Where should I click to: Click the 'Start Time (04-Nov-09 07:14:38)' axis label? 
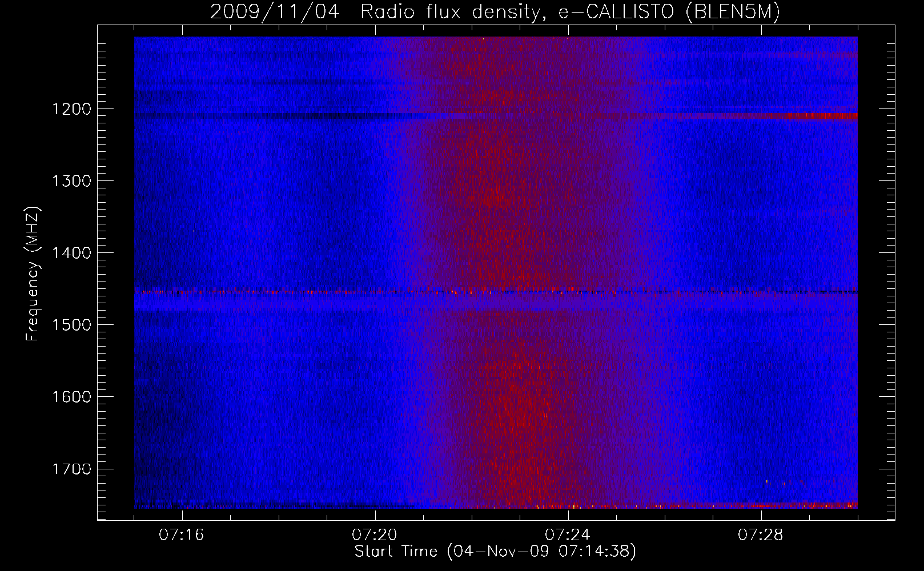[x=495, y=552]
